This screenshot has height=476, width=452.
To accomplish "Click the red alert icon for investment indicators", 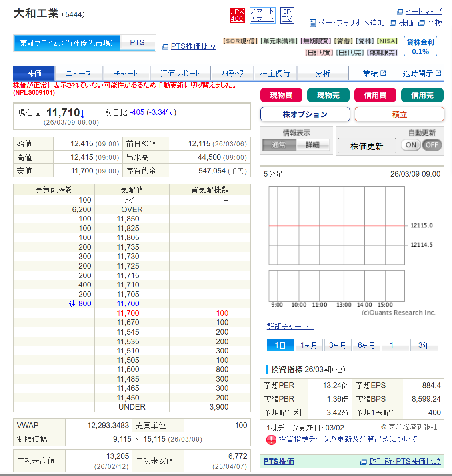I will click(x=271, y=440).
